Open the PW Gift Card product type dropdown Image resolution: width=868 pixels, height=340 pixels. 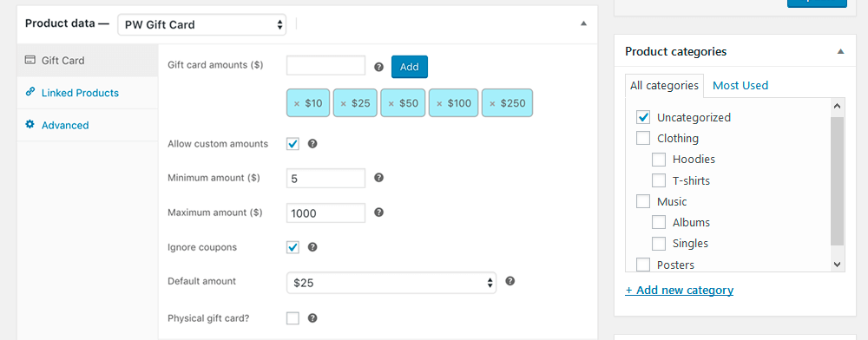202,24
